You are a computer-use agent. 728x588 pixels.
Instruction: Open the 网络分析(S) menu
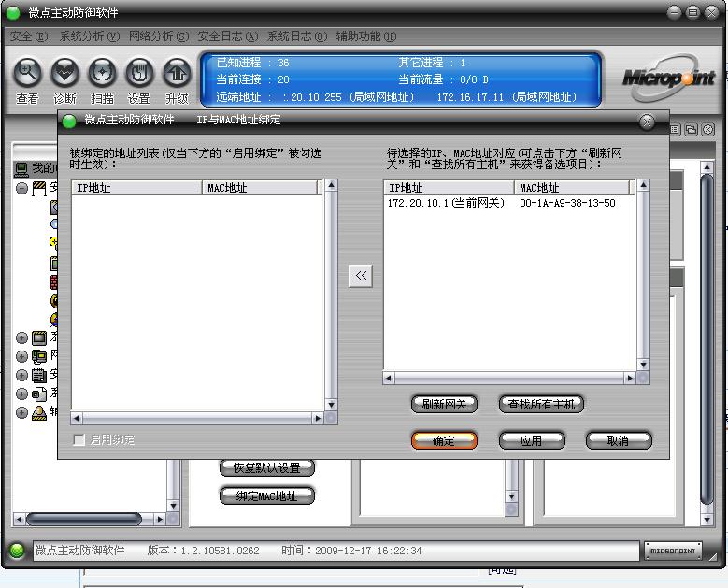159,36
